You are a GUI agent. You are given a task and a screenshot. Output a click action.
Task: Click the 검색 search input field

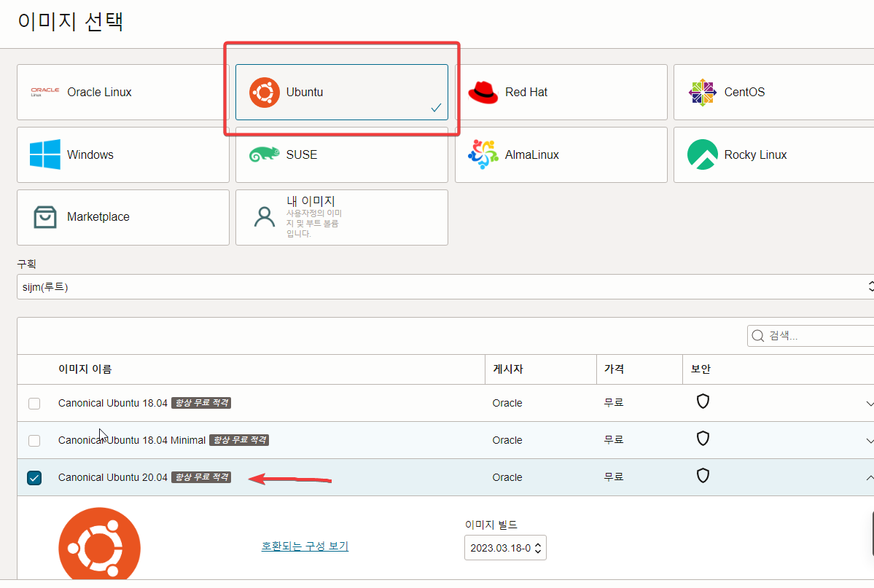pos(811,335)
